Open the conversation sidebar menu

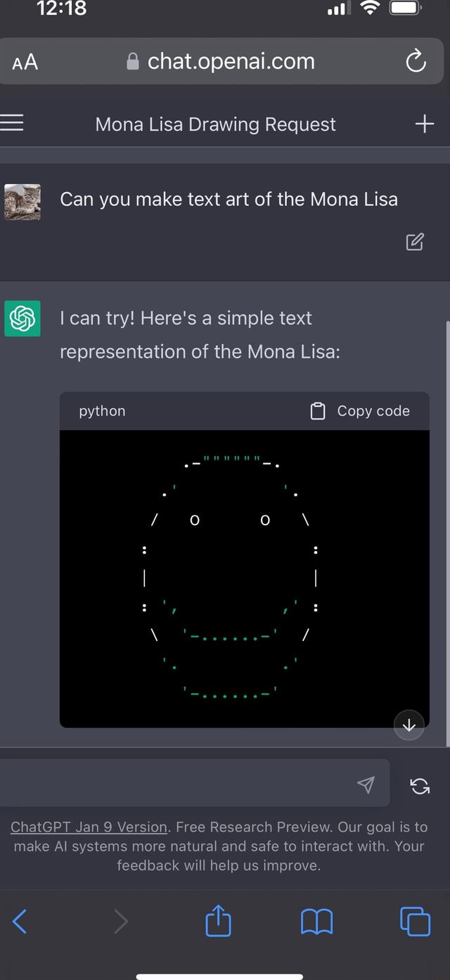[13, 123]
